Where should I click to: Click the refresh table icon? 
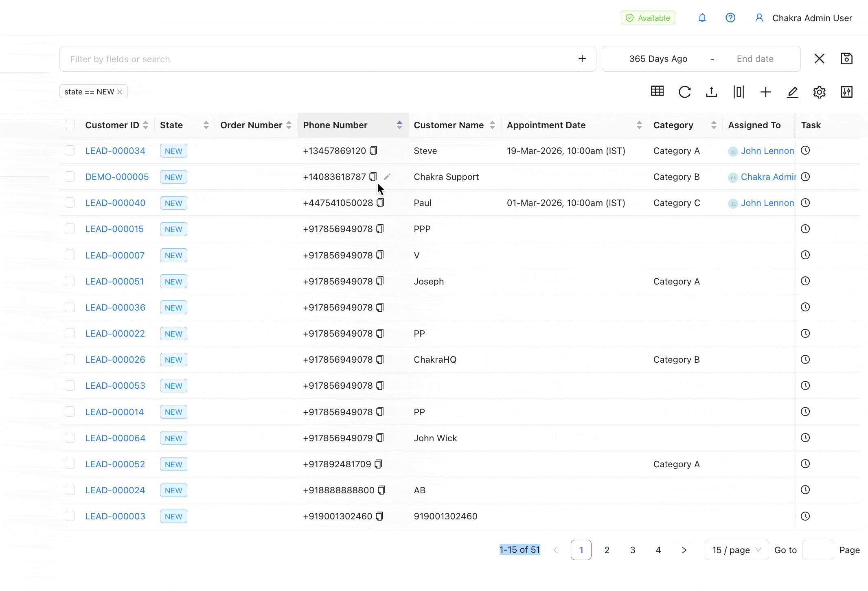click(684, 92)
